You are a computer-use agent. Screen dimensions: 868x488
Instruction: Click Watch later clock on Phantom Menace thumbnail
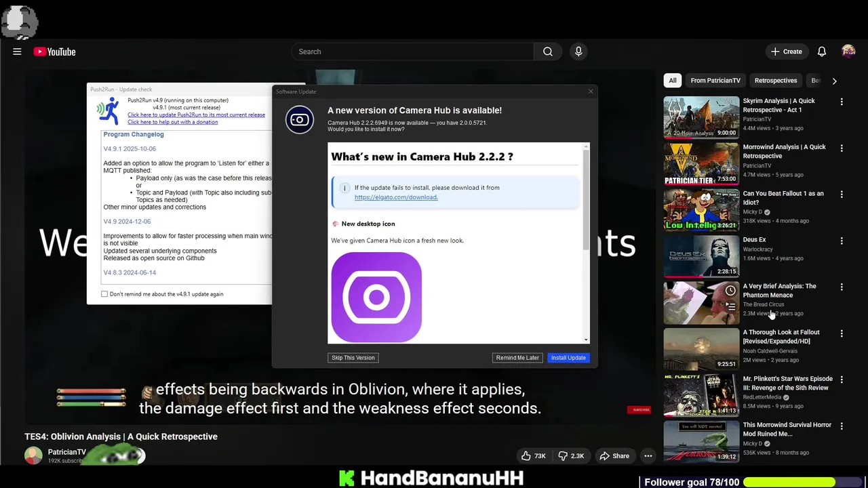730,291
